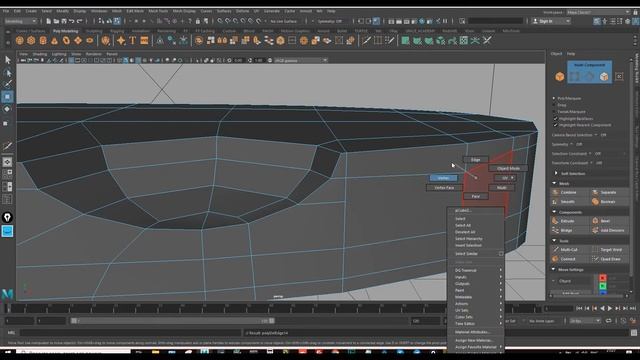Switch to Poly Modeling shelf tab

tap(65, 31)
